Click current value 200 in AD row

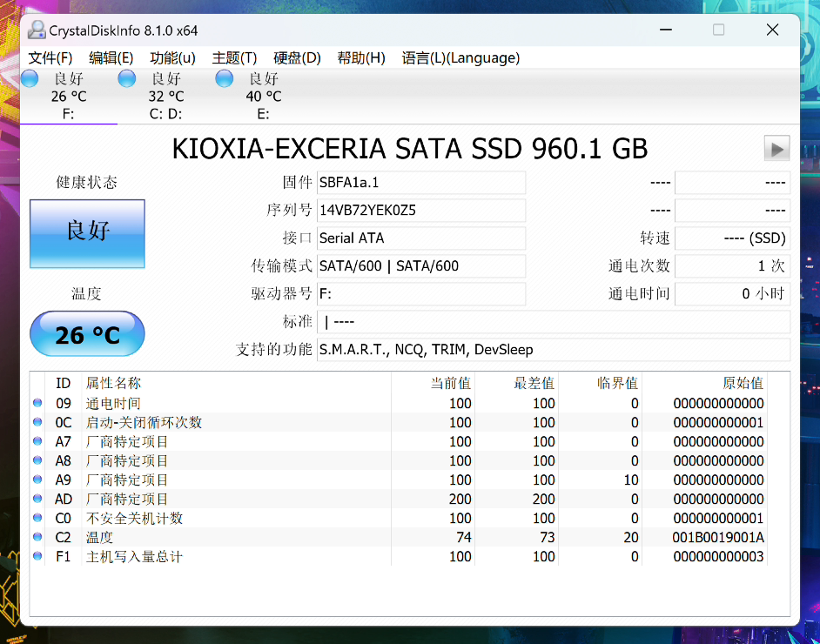[460, 500]
